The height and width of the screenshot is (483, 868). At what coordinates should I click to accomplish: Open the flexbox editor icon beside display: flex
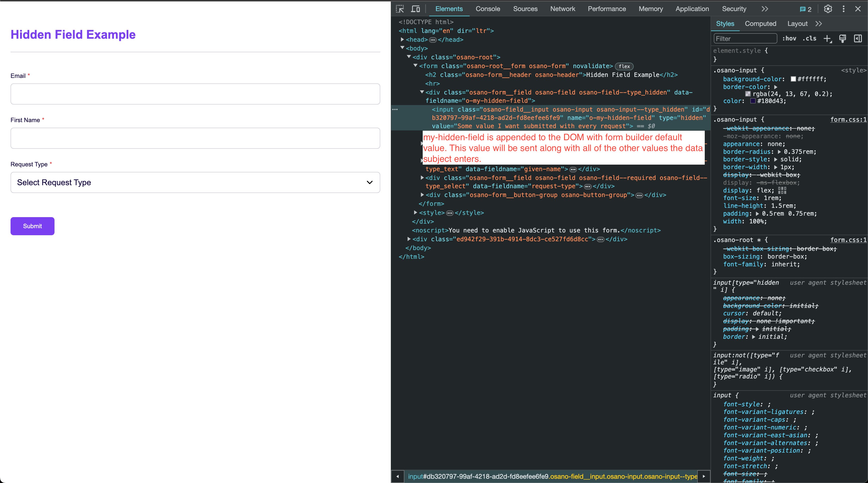[782, 190]
